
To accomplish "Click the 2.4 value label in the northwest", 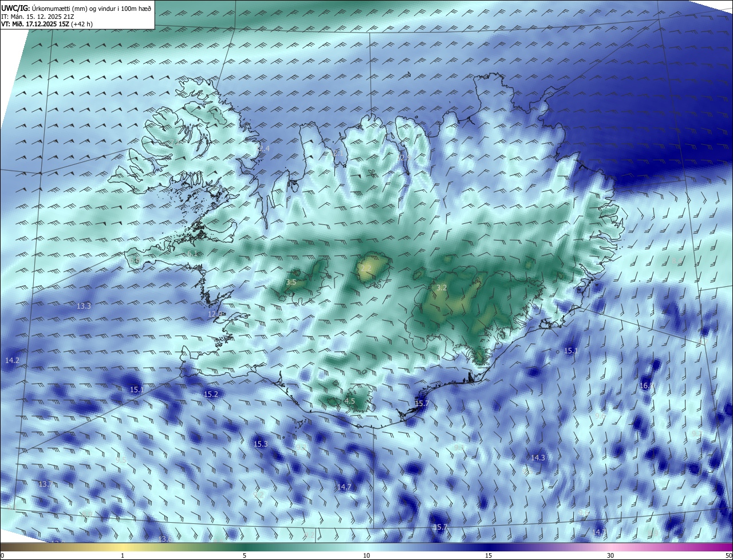I will [x=264, y=148].
